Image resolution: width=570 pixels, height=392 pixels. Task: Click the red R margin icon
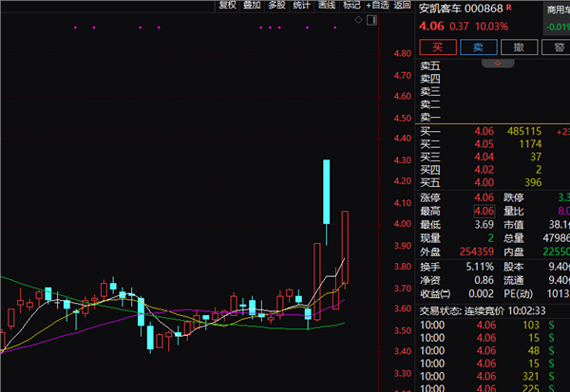(x=509, y=8)
